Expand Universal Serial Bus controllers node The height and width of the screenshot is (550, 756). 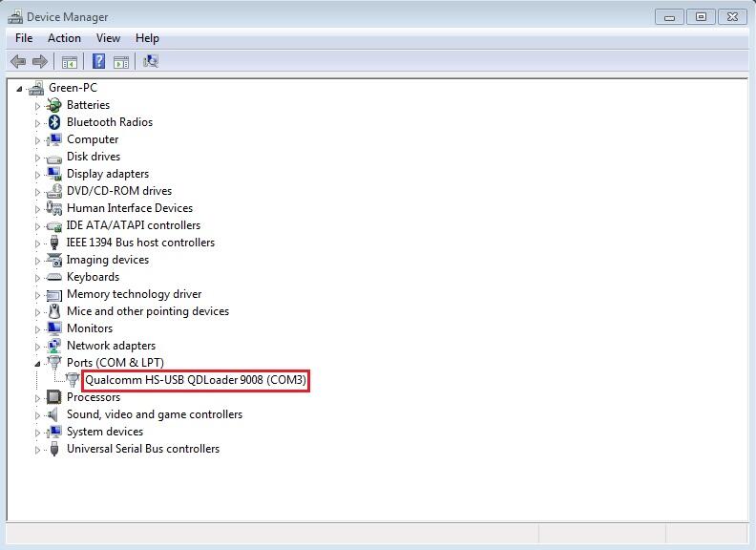(x=37, y=450)
